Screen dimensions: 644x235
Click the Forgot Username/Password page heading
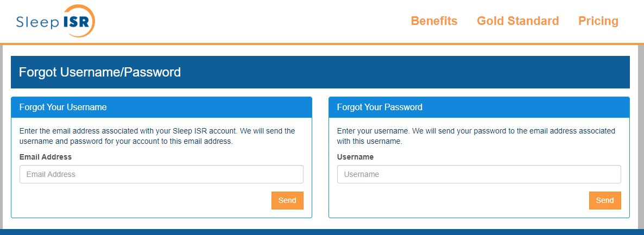100,72
